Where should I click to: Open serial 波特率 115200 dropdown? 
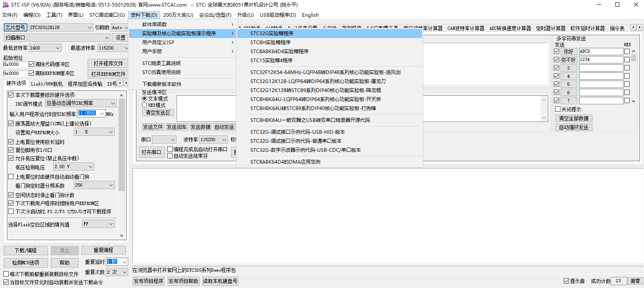click(x=213, y=139)
